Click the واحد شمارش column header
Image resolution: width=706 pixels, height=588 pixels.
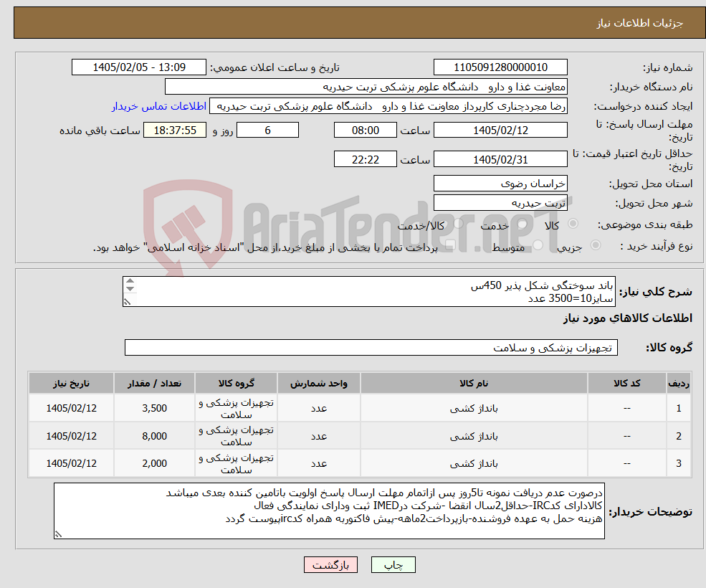[x=319, y=384]
